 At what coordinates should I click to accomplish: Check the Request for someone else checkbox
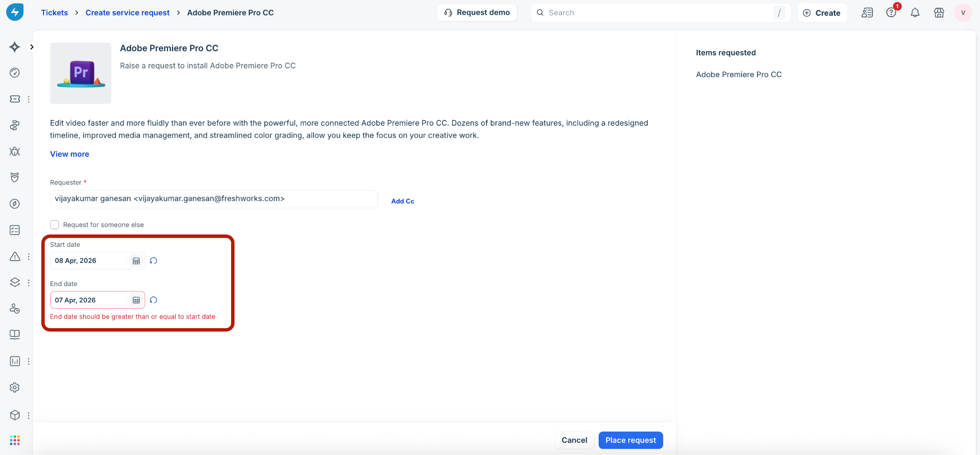pyautogui.click(x=55, y=225)
